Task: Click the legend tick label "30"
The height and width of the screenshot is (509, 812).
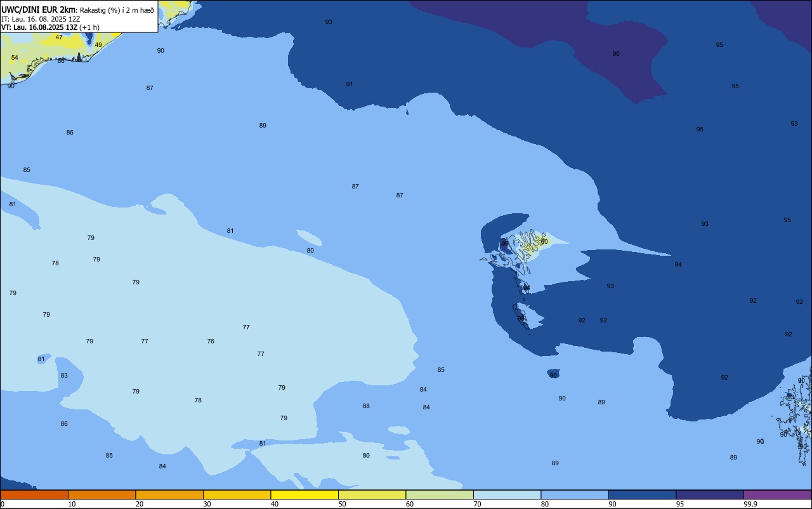Action: click(x=207, y=504)
